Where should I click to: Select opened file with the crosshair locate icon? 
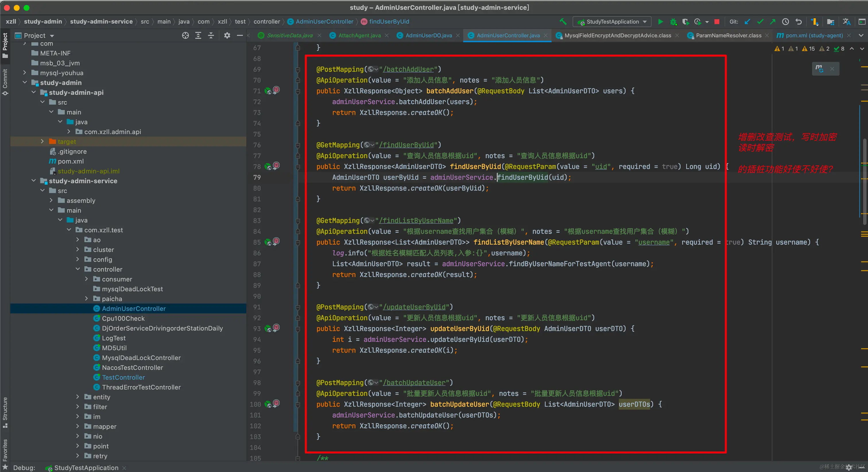click(185, 35)
